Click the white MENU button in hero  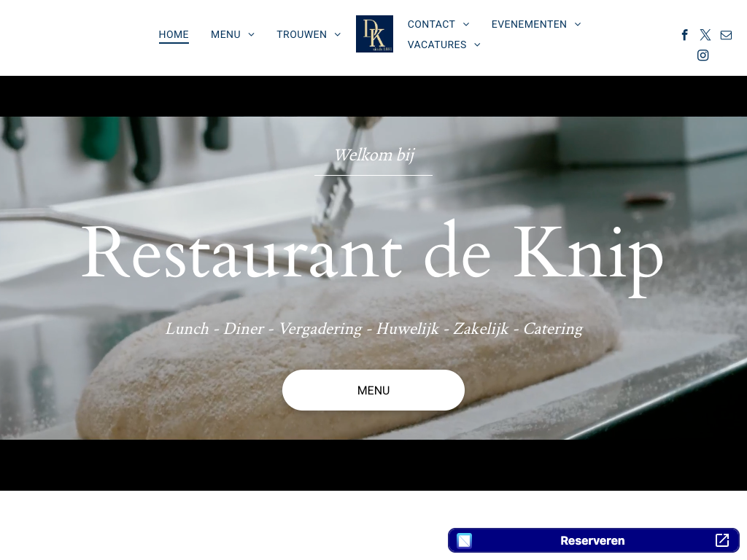point(373,390)
